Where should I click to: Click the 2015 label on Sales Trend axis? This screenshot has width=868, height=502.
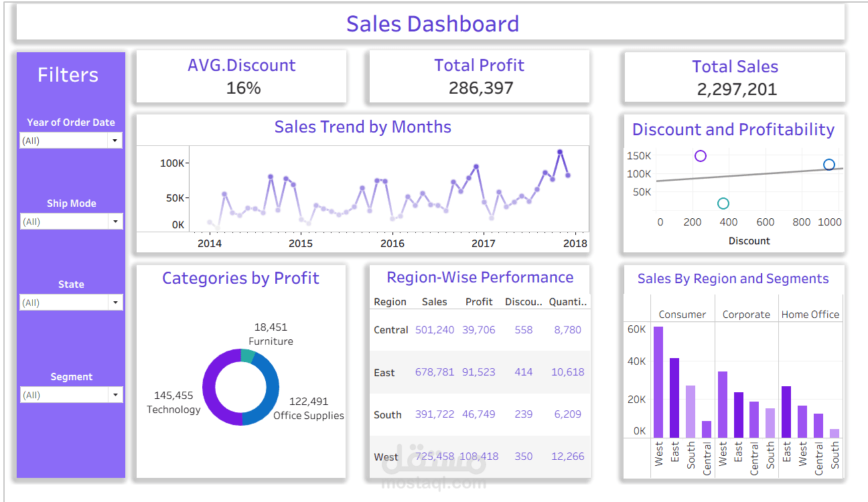tap(301, 244)
